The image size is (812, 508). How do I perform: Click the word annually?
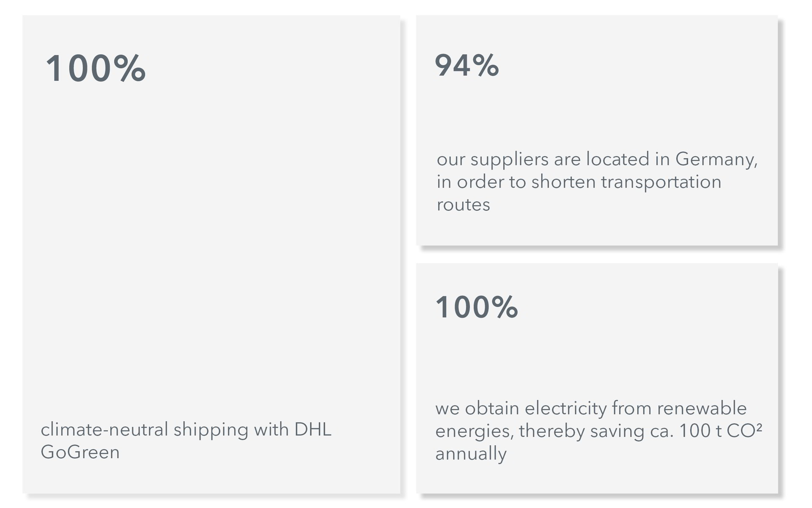pos(471,454)
